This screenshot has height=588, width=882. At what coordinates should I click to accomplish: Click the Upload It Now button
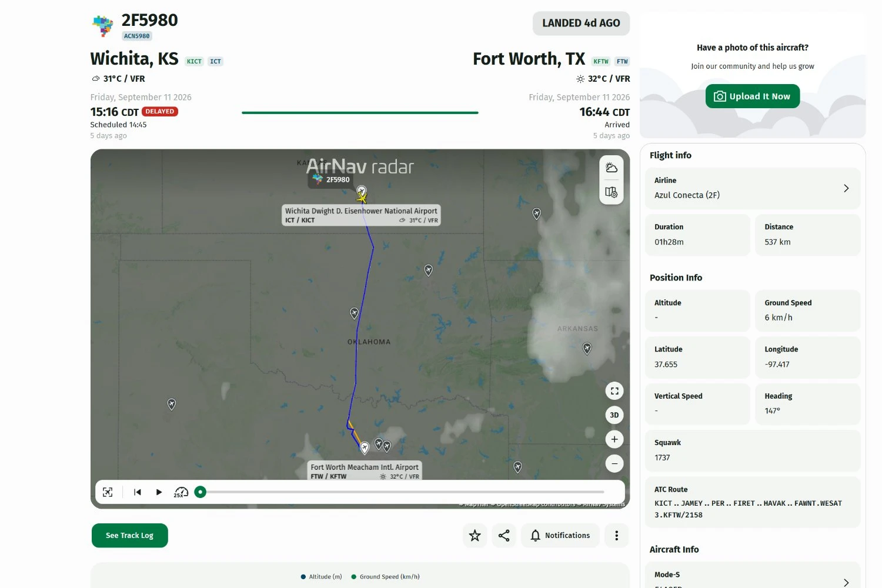(x=753, y=96)
